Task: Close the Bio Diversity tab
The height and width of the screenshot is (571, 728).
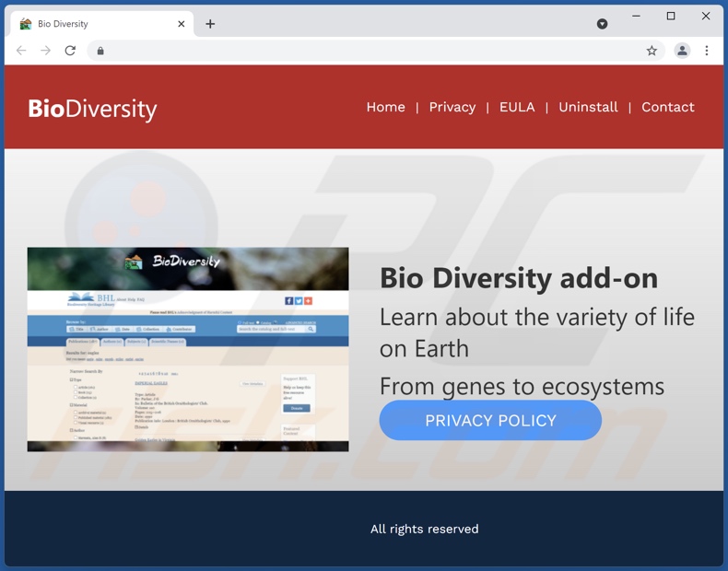Action: (x=181, y=24)
